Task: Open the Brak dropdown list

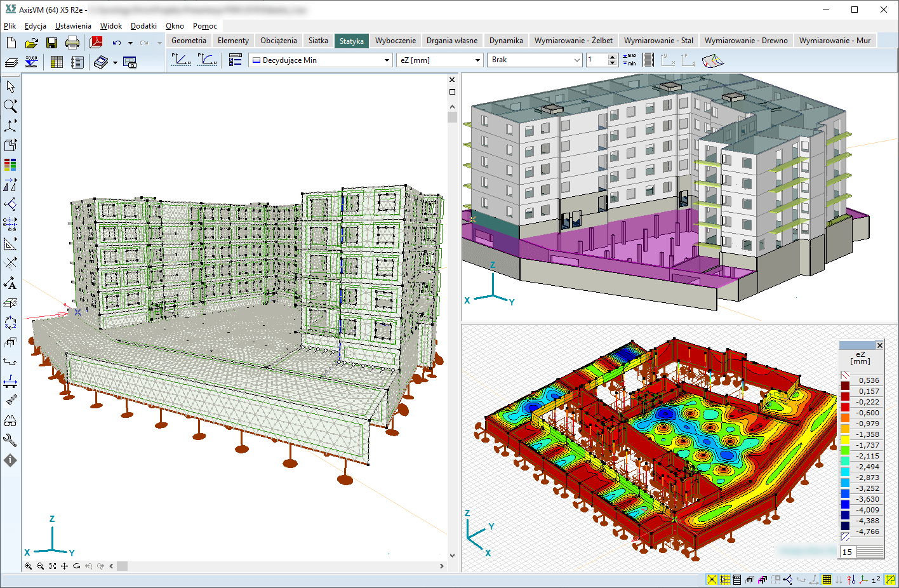Action: coord(535,60)
